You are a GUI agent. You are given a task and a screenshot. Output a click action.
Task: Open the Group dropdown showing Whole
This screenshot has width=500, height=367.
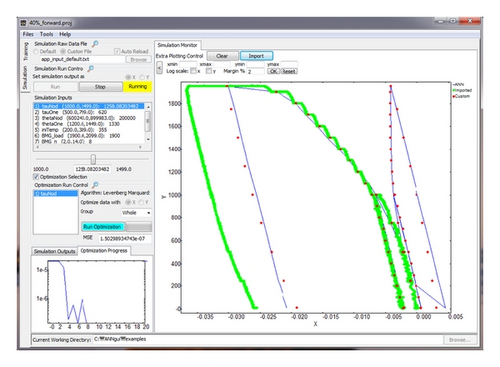pyautogui.click(x=136, y=212)
